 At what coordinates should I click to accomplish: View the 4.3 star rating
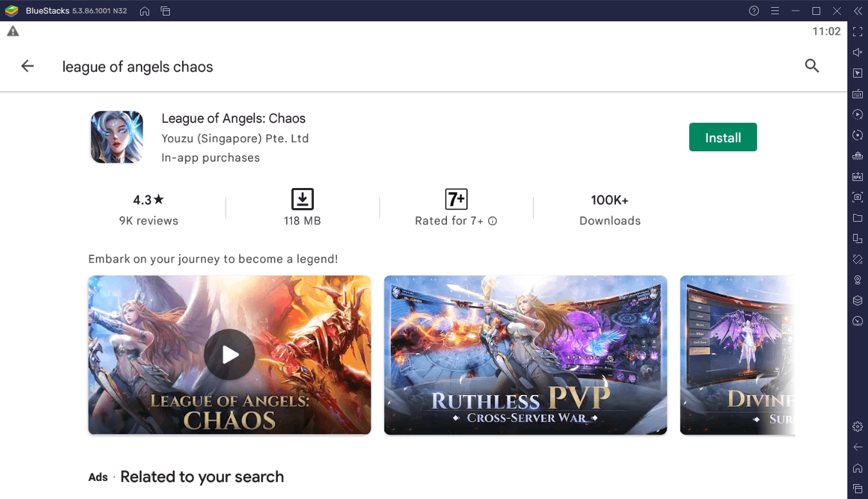pos(149,200)
